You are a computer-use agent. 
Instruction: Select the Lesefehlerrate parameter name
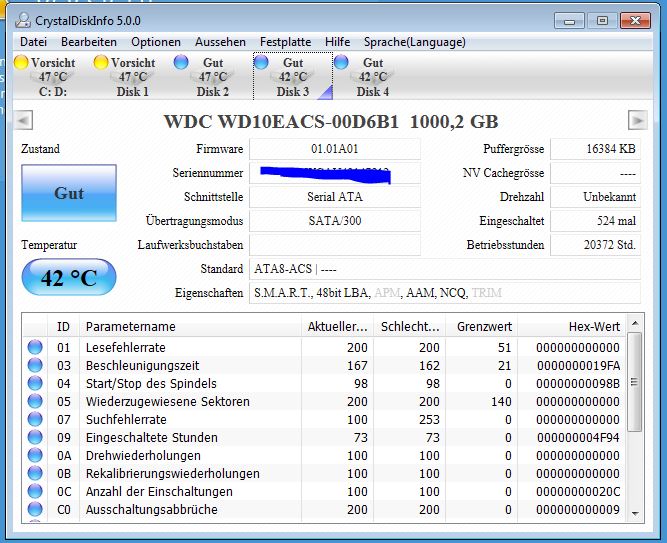125,347
